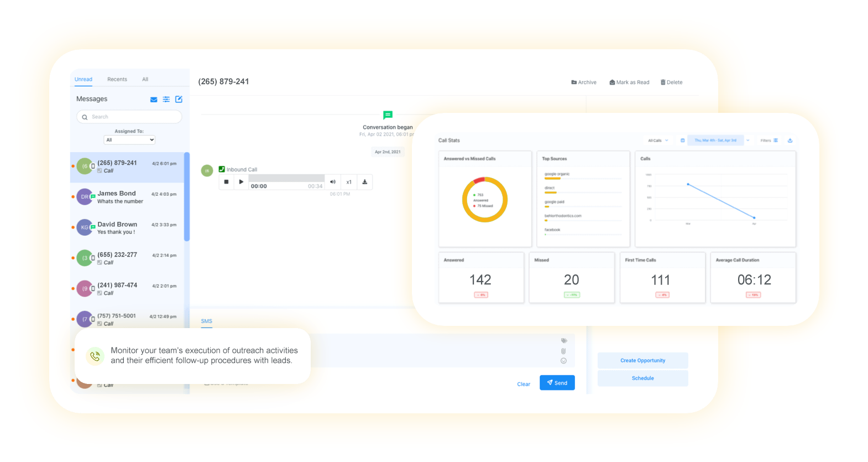Play the inbound call recording
Viewport: 868px width, 462px height.
click(241, 182)
